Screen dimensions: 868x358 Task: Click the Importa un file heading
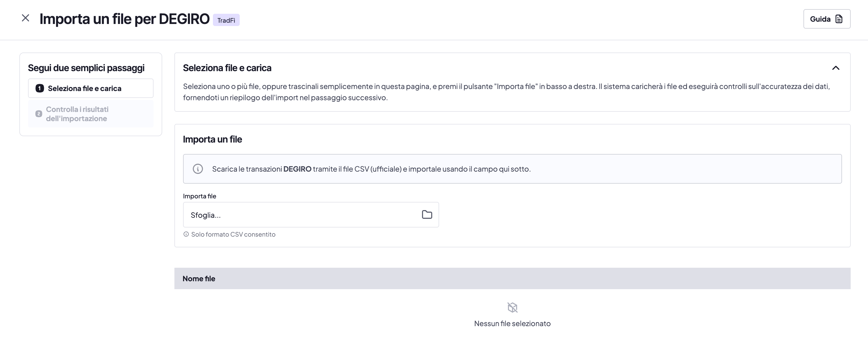[x=212, y=139]
